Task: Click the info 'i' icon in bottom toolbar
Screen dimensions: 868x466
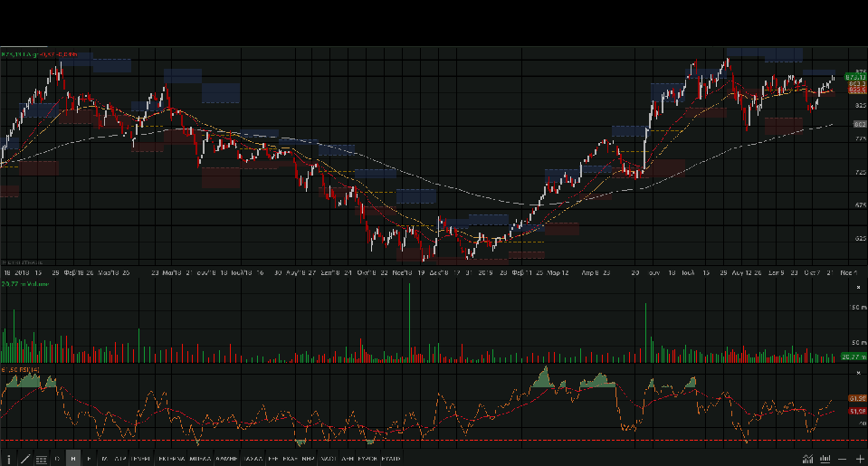Action: 9,459
